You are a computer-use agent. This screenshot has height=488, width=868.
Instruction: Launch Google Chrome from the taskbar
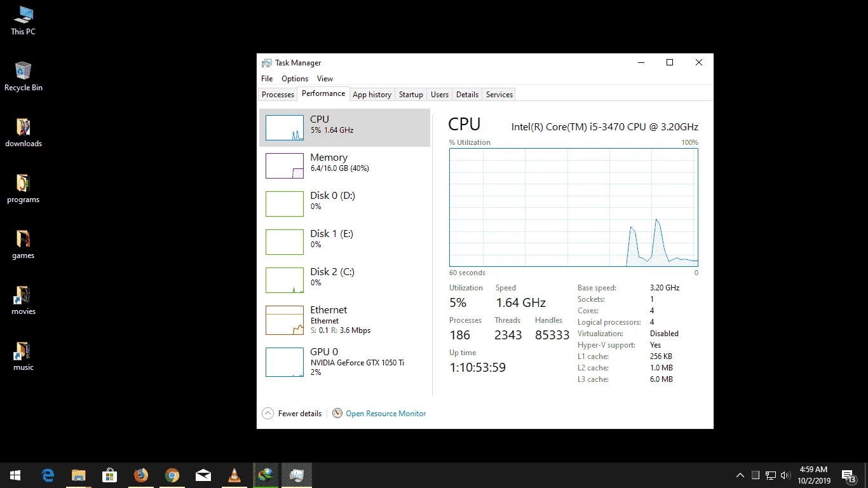point(172,475)
